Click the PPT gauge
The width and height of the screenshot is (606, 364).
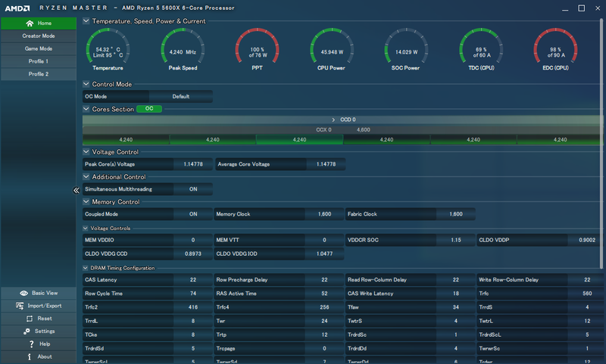258,49
